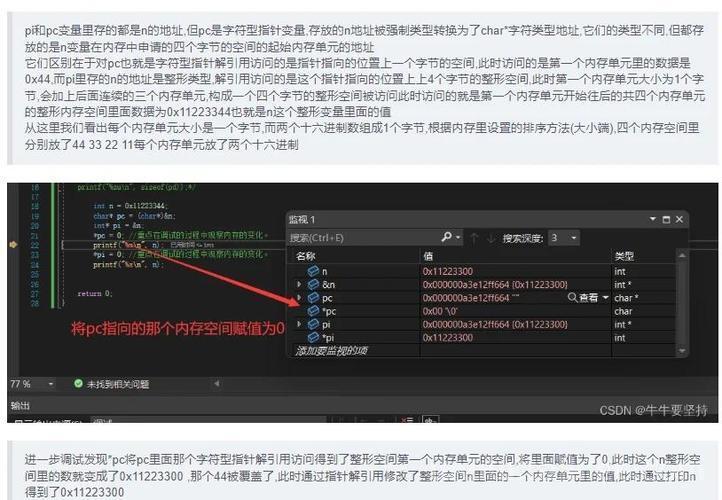Open the watch window options dropdown arrow
Image resolution: width=722 pixels, height=500 pixels.
(x=652, y=219)
